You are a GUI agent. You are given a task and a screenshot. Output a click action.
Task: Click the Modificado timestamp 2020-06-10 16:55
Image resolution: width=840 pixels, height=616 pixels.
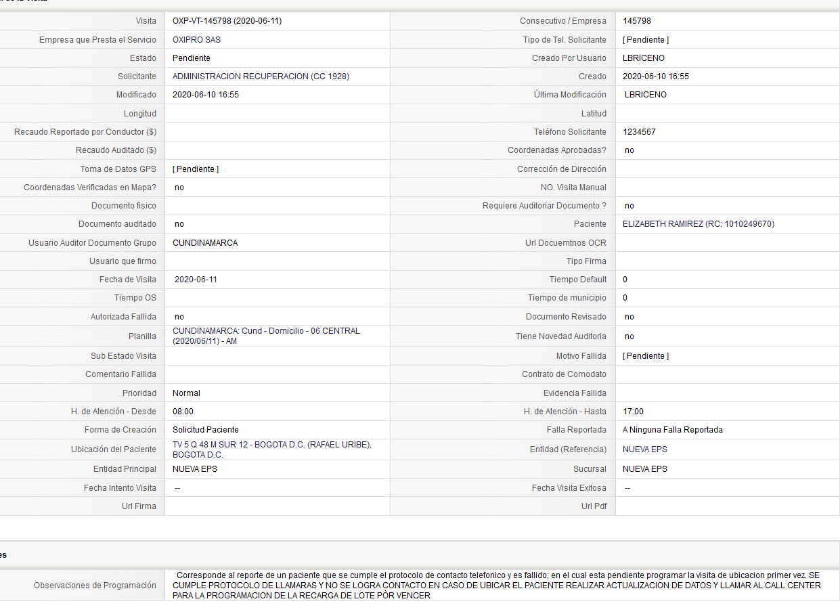click(206, 95)
